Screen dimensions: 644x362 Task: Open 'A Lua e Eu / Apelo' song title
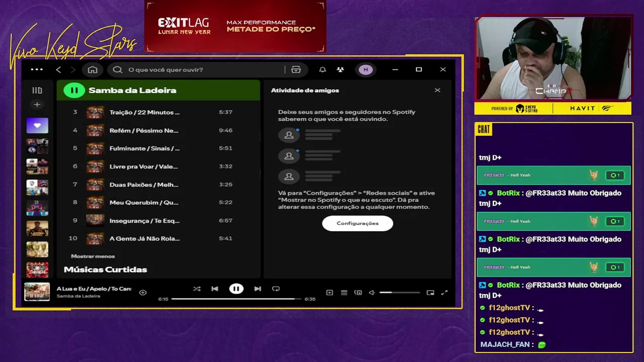[94, 289]
